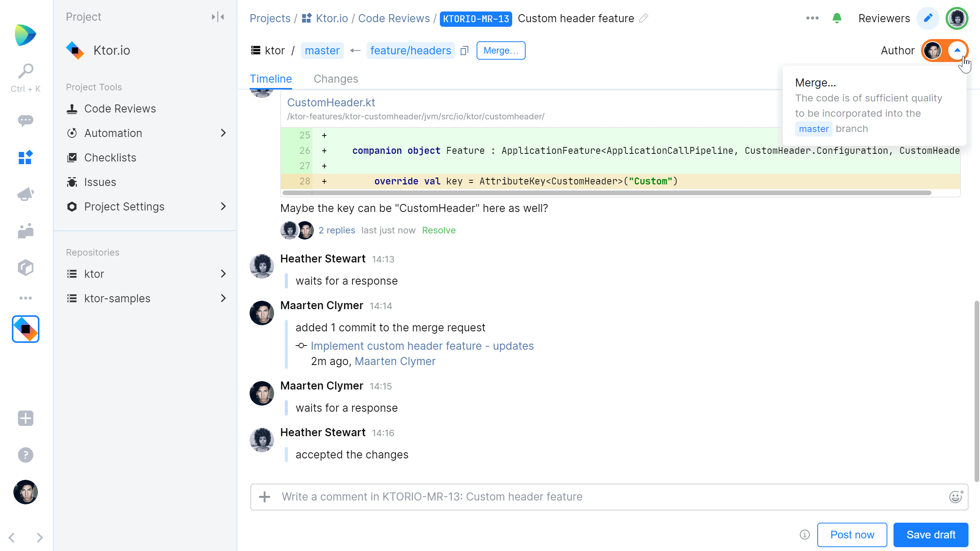Navigate to Checklists section
The height and width of the screenshot is (551, 980).
pyautogui.click(x=110, y=157)
